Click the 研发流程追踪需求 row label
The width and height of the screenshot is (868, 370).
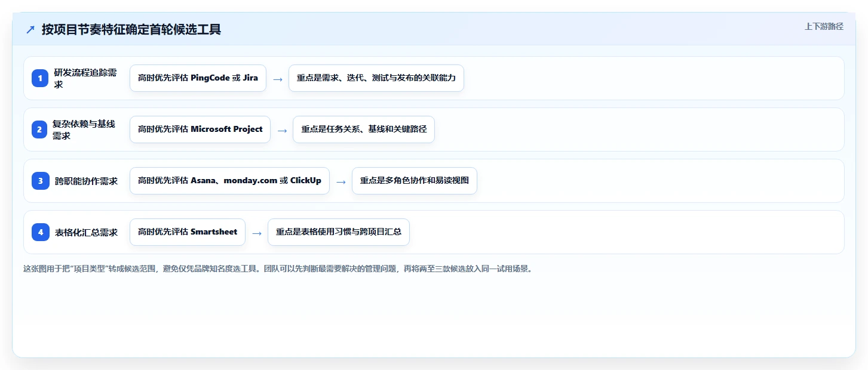pos(85,78)
